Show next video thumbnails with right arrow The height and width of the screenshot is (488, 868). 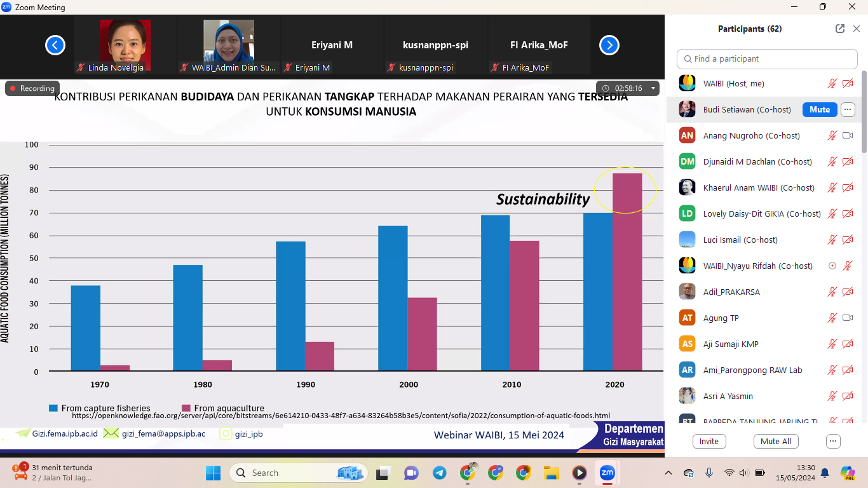tap(609, 45)
